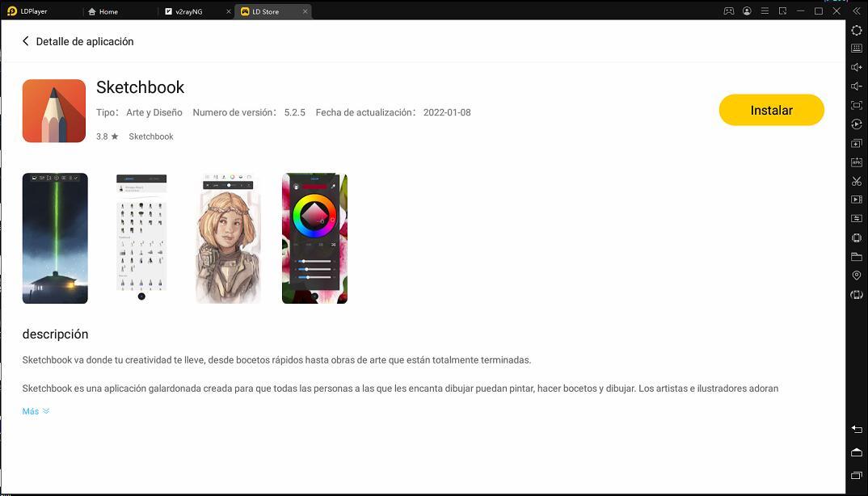Open the girl portrait screenshot thumbnail
The width and height of the screenshot is (868, 496).
pyautogui.click(x=228, y=238)
